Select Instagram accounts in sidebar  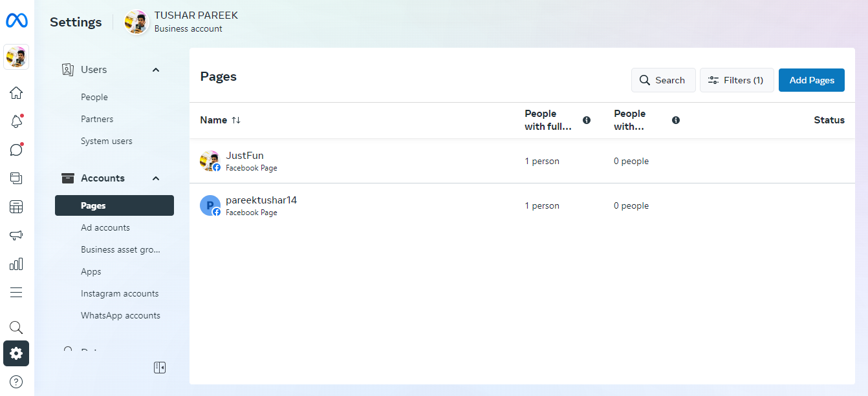[x=120, y=293]
